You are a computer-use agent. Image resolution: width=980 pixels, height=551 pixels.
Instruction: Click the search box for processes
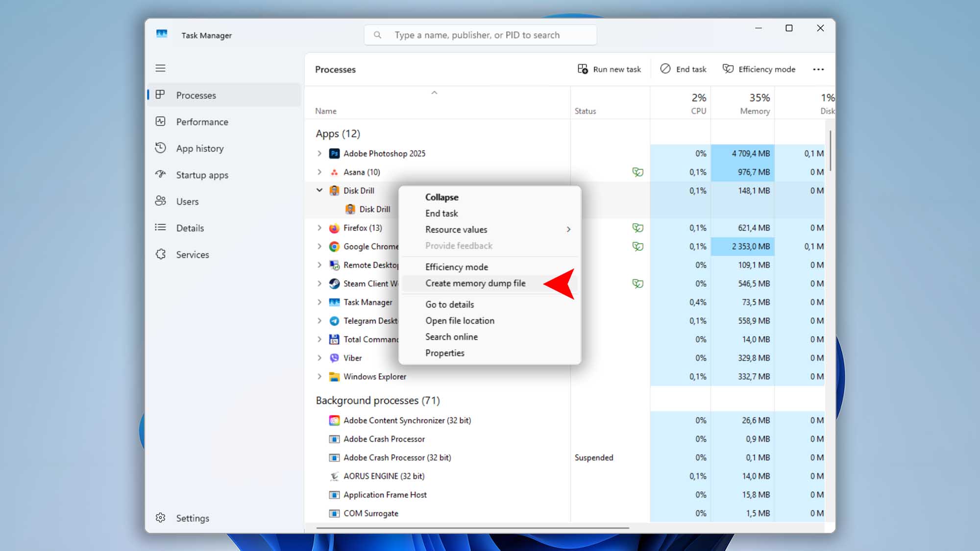(x=480, y=35)
